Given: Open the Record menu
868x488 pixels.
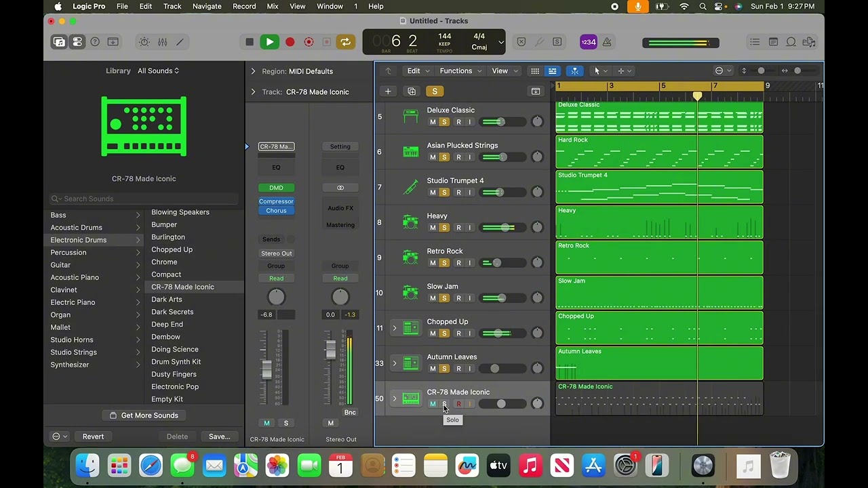Looking at the screenshot, I should (x=244, y=6).
